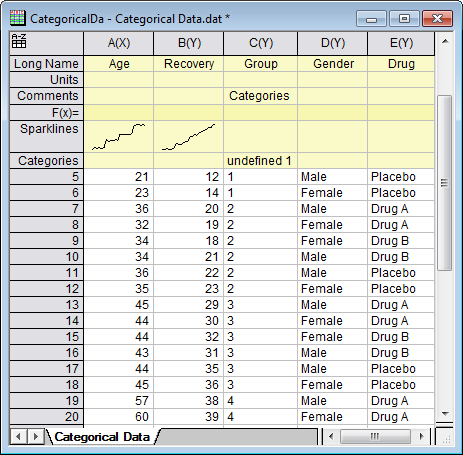This screenshot has width=463, height=455.
Task: Select row header 7
Action: tap(46, 209)
